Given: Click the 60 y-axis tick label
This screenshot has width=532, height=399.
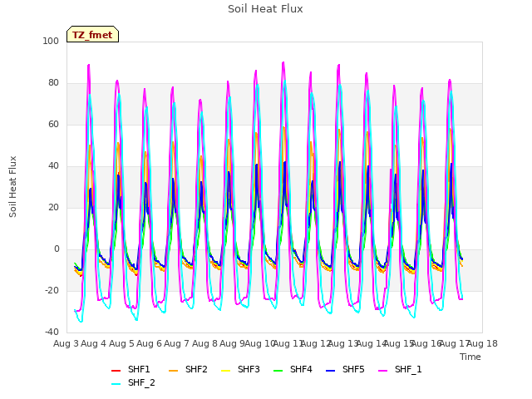Looking at the screenshot, I should pos(53,124).
